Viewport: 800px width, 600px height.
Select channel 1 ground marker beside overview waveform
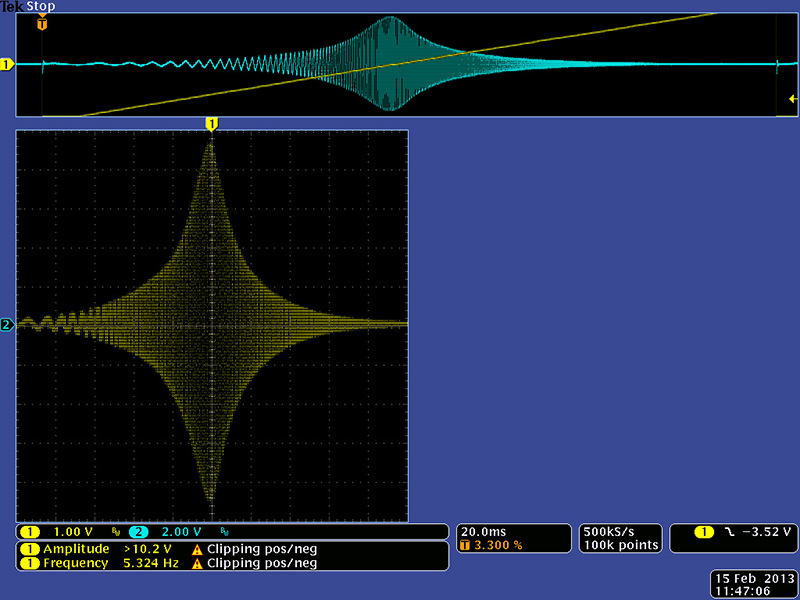7,65
